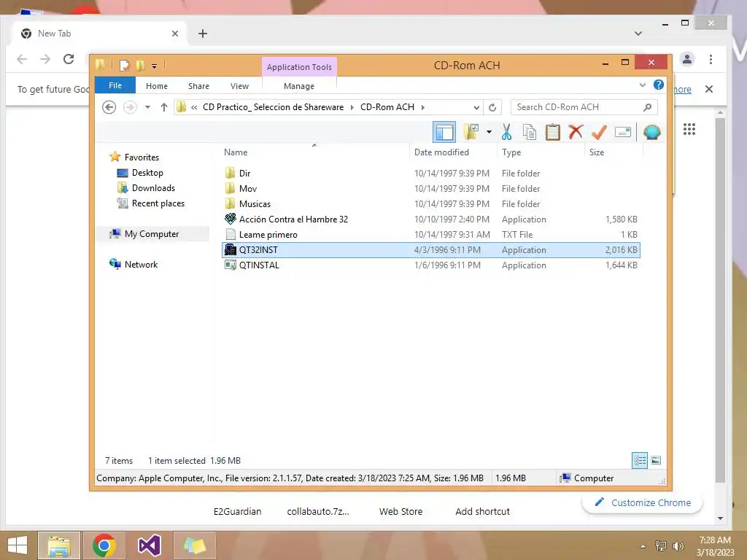Open the Chrome profile avatar
Image resolution: width=747 pixels, height=560 pixels.
[687, 59]
